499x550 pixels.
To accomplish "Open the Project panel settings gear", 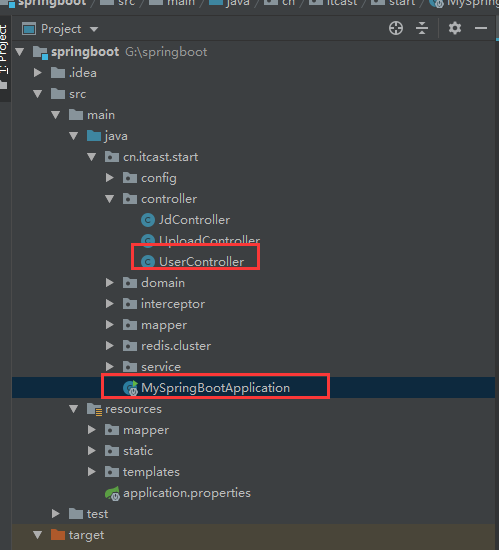I will coord(455,28).
